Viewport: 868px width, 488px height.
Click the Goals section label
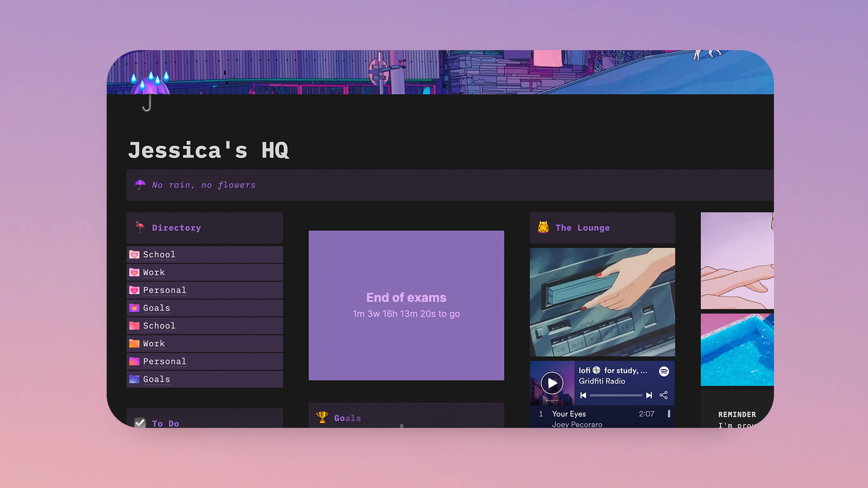click(x=348, y=418)
